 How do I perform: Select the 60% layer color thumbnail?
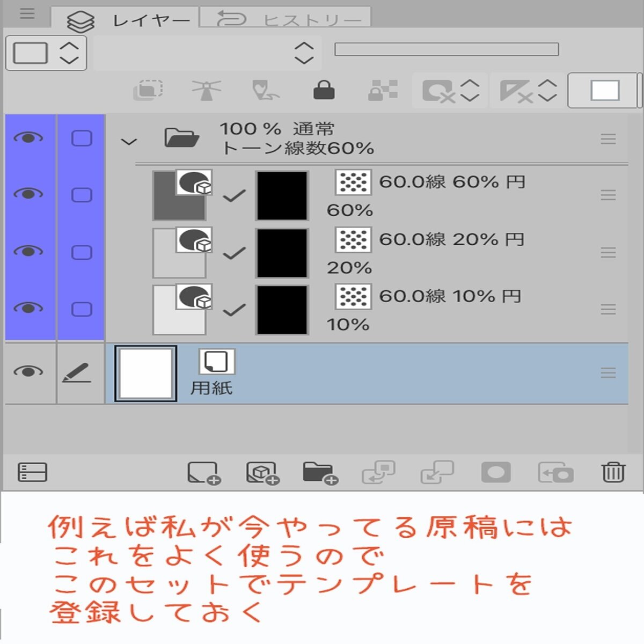179,196
